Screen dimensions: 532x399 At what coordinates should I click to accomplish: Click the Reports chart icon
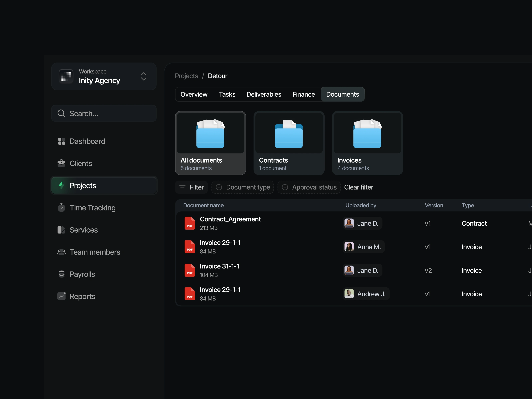click(61, 296)
